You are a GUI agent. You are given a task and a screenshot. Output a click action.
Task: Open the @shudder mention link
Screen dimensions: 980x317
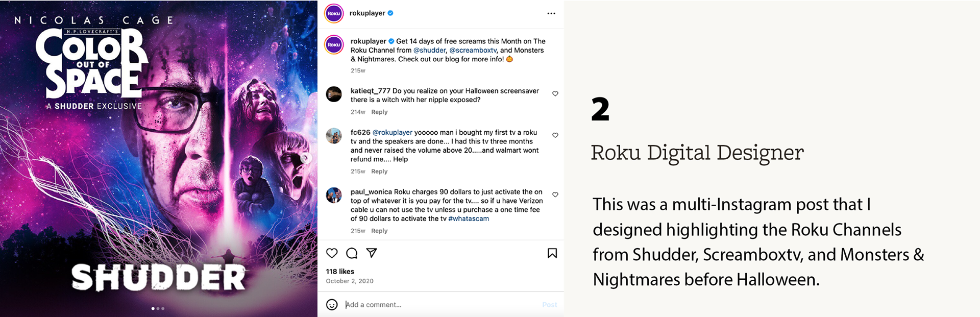[429, 51]
